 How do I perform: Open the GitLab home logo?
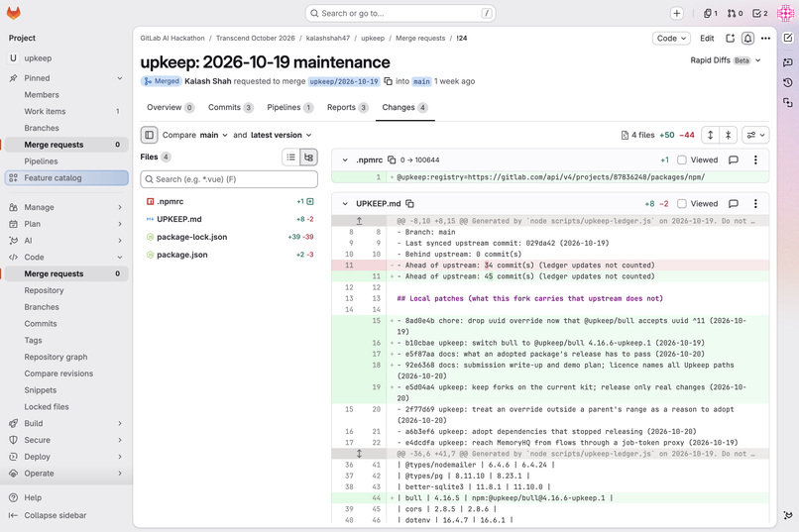[x=13, y=13]
